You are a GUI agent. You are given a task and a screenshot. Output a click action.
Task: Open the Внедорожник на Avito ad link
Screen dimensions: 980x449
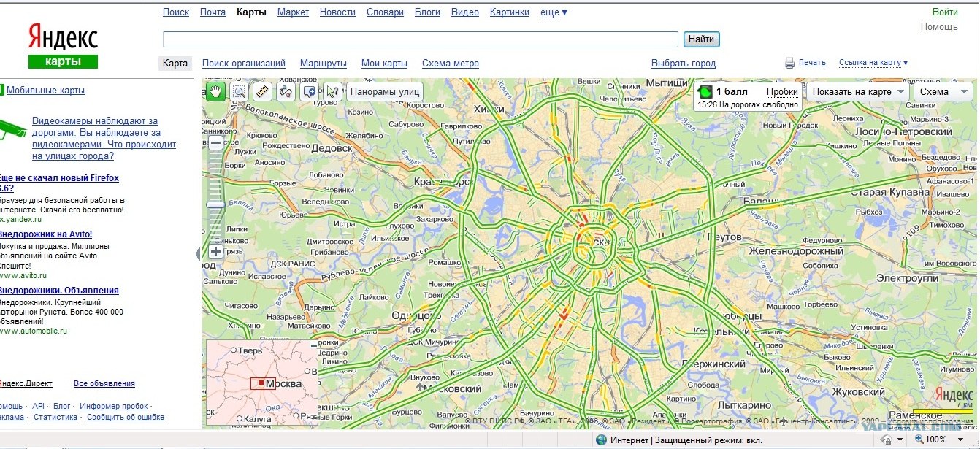pos(45,234)
